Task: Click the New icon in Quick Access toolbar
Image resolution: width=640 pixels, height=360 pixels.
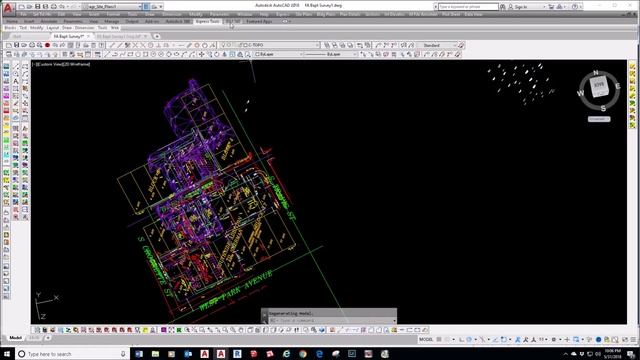Action: (x=21, y=7)
